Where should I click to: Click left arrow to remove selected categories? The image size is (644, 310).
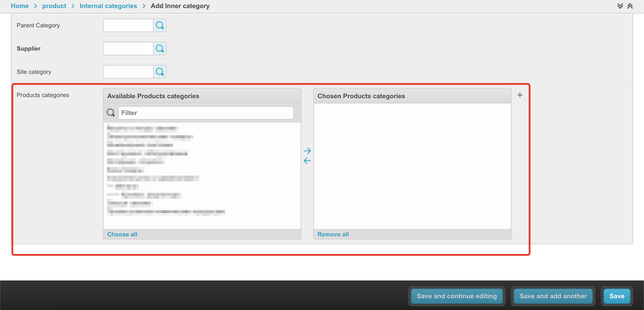point(307,161)
